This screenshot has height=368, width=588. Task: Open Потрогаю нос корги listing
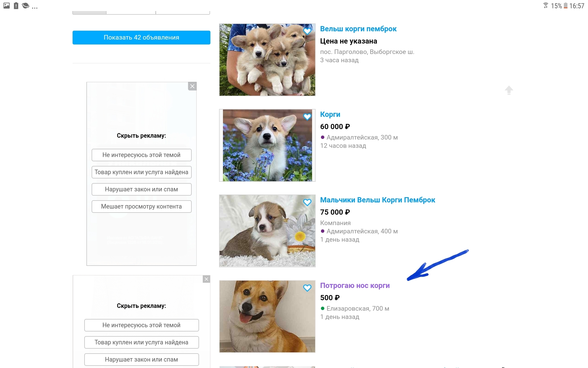pyautogui.click(x=355, y=286)
